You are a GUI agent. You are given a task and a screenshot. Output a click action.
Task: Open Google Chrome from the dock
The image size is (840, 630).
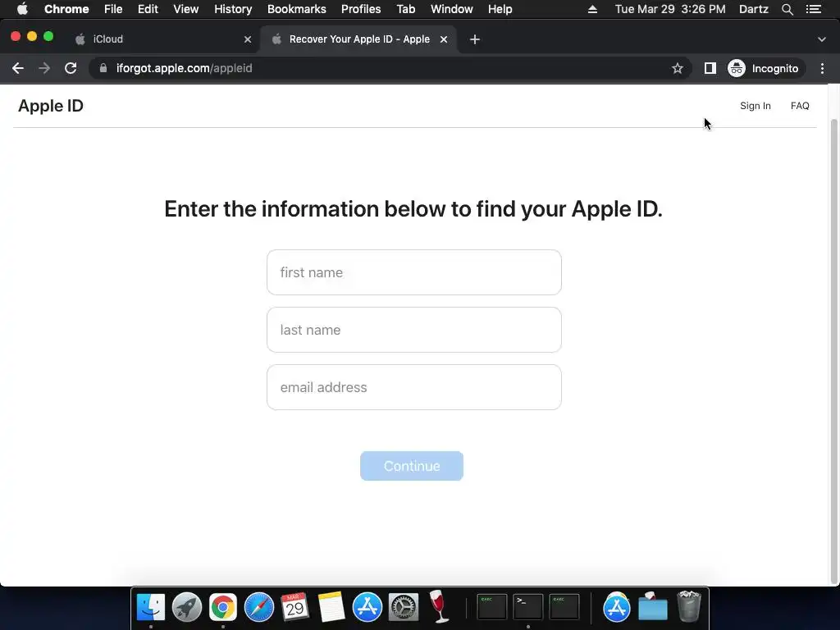click(223, 607)
